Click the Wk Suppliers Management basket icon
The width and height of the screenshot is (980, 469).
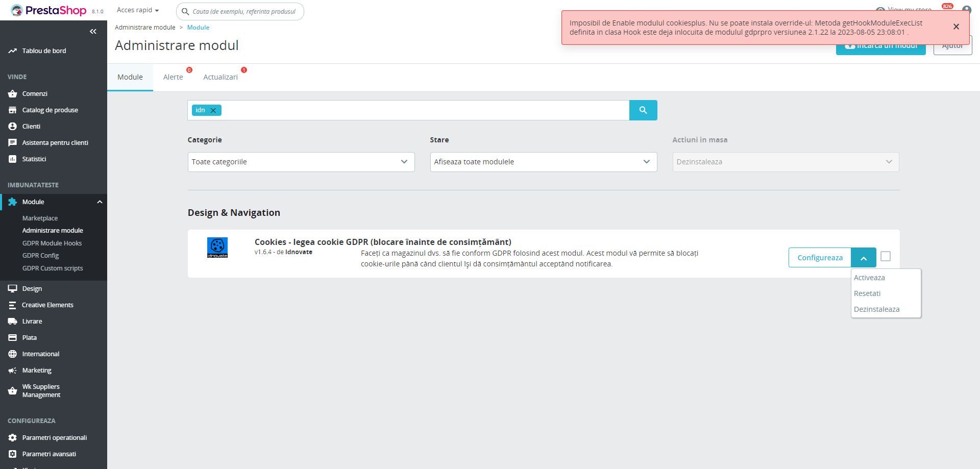(x=12, y=391)
